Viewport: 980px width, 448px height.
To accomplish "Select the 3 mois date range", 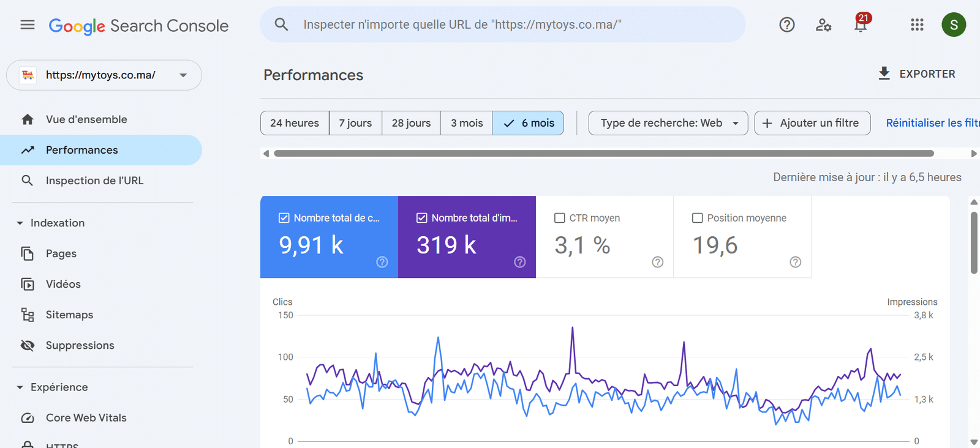I will [x=467, y=123].
